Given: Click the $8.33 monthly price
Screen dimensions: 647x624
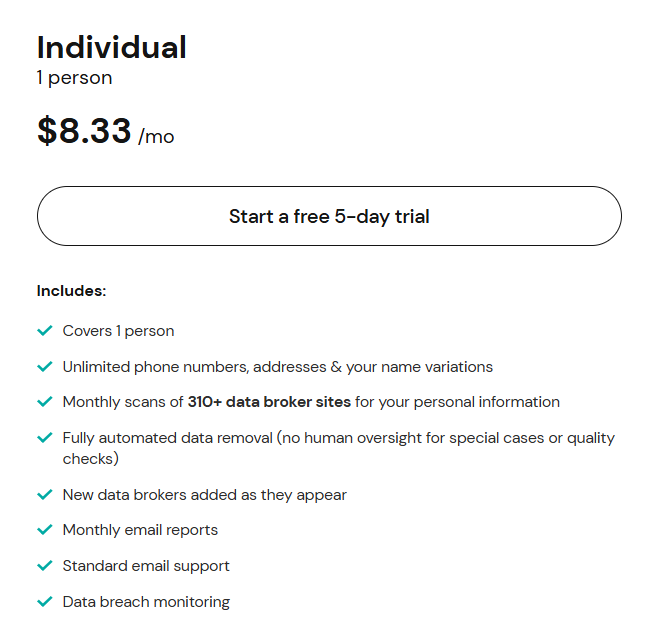Looking at the screenshot, I should coord(85,132).
